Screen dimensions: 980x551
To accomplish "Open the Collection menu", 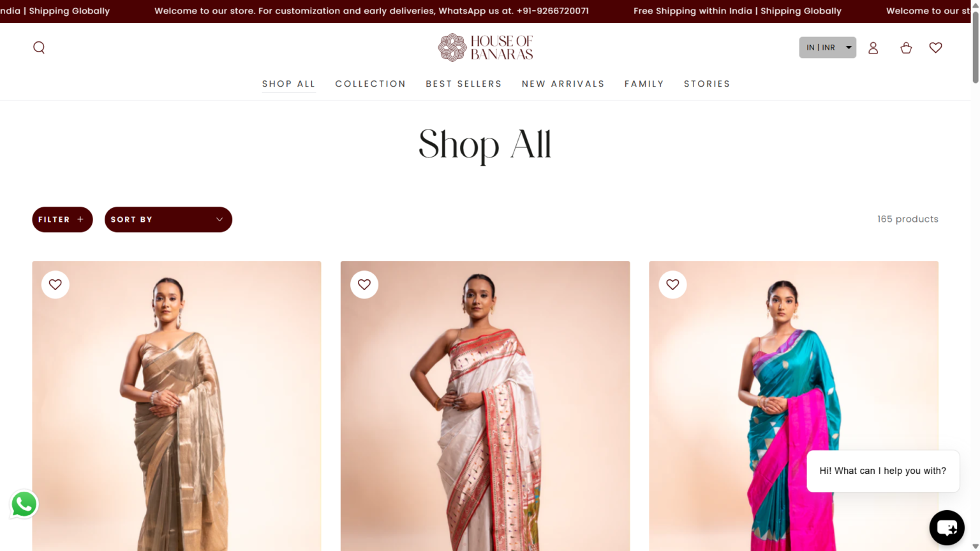I will pos(371,84).
